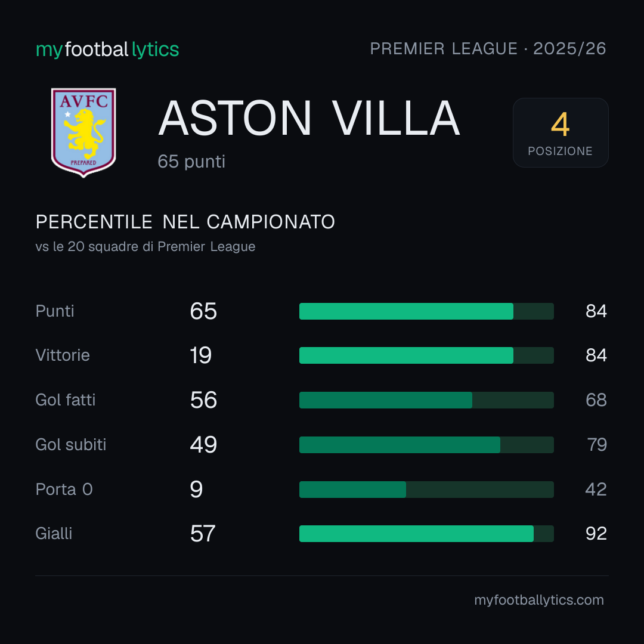Click the Percentile nel campionato heading
644x644 pixels.
pyautogui.click(x=185, y=222)
